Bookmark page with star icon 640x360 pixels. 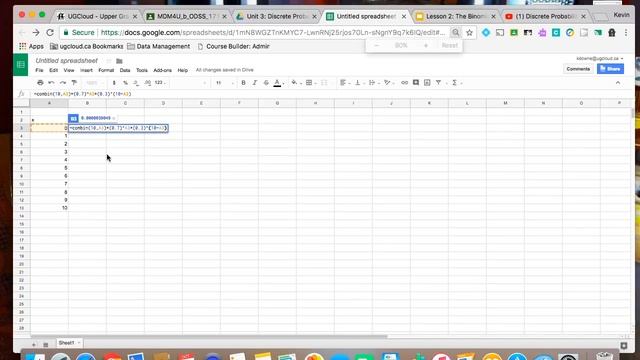pyautogui.click(x=469, y=33)
